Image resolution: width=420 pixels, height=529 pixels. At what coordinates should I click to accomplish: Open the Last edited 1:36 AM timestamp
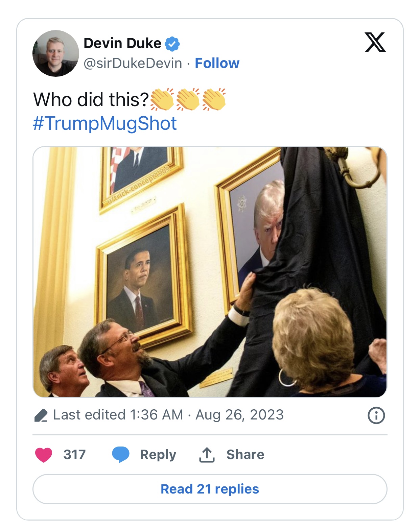click(x=168, y=415)
